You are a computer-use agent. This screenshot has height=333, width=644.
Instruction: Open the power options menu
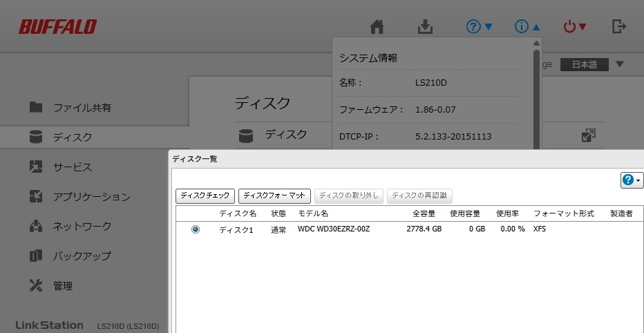(x=575, y=27)
